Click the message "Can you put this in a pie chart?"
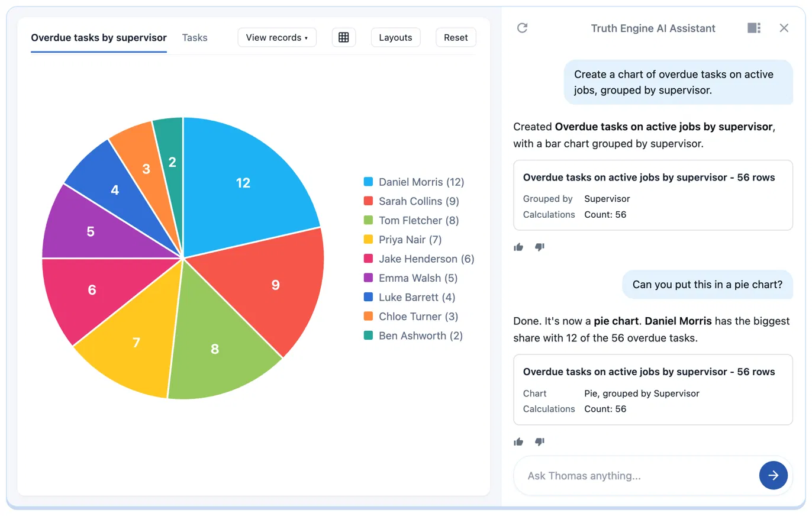The image size is (812, 516). coord(708,284)
